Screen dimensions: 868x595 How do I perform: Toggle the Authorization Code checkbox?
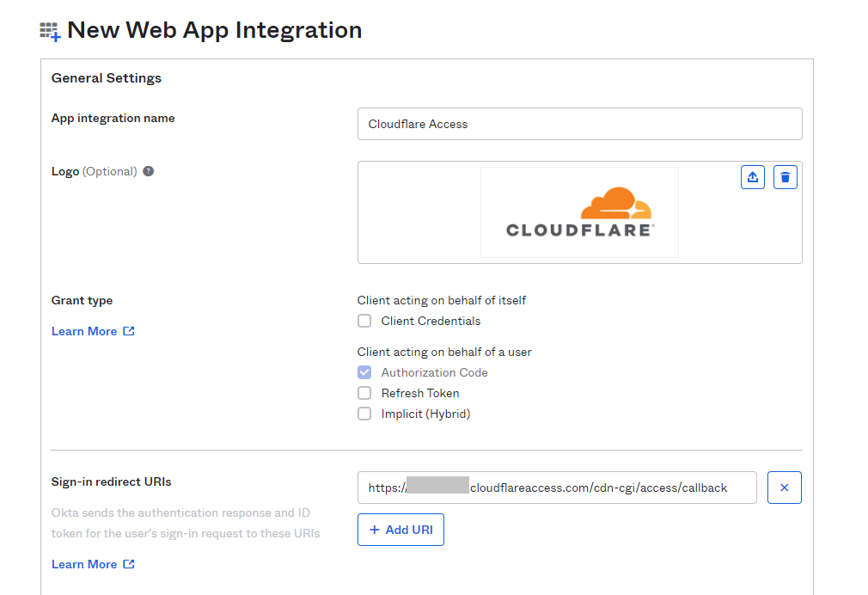(364, 372)
